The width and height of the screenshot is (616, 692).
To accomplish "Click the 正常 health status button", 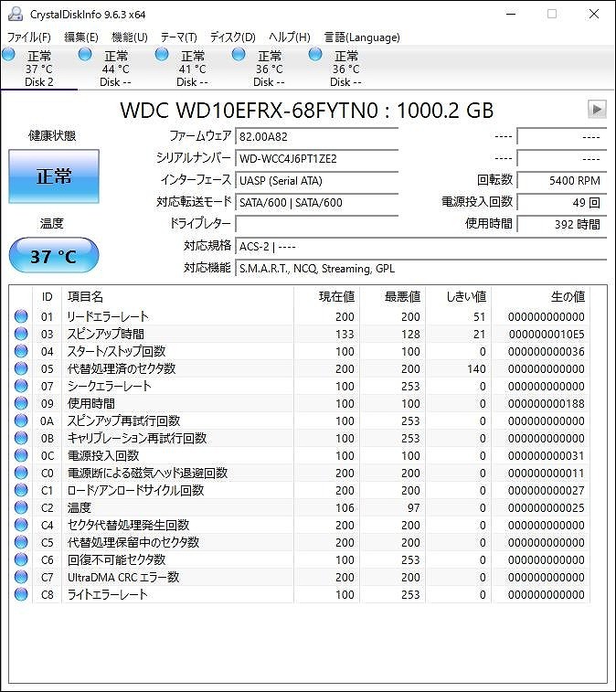I will click(x=54, y=176).
